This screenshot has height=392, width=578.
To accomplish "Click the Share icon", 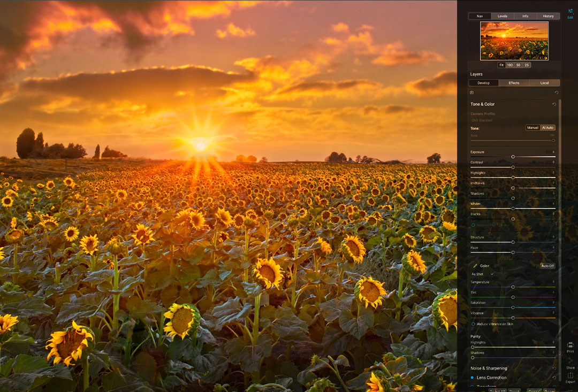I will [571, 360].
